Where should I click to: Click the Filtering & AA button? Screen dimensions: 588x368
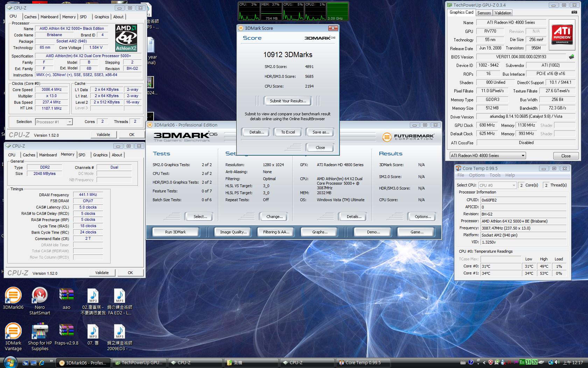pyautogui.click(x=276, y=232)
